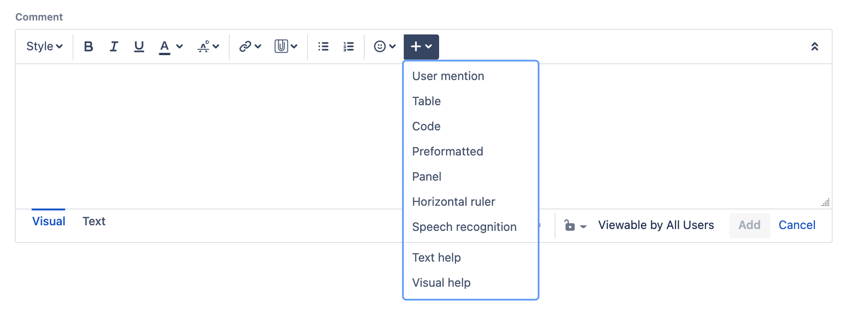Image resolution: width=868 pixels, height=310 pixels.
Task: Open the emoji picker
Action: (x=385, y=47)
